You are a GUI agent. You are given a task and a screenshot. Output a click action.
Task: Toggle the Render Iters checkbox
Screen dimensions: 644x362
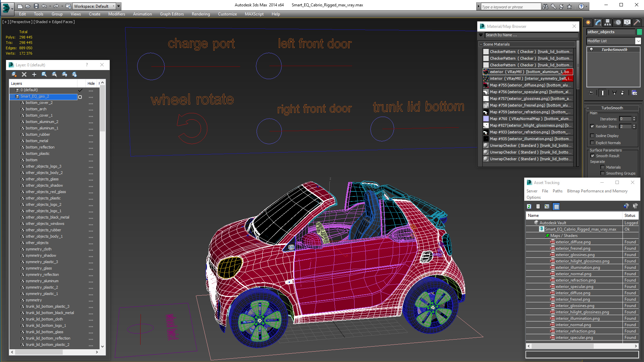point(592,126)
